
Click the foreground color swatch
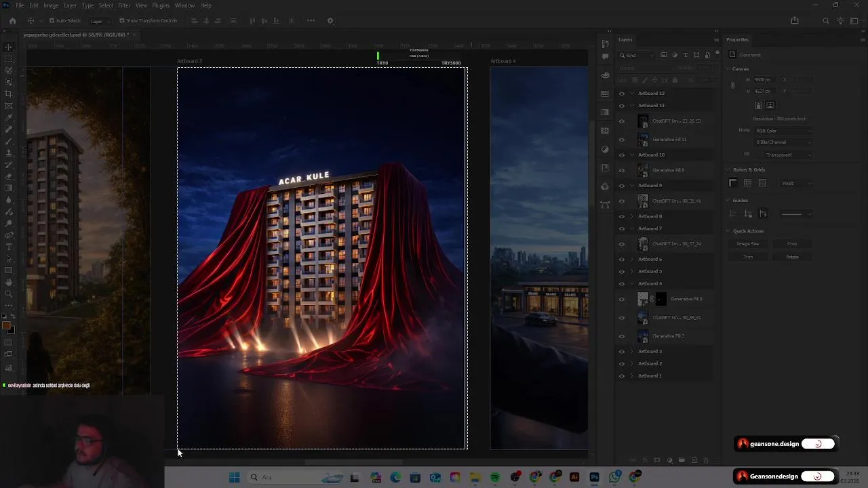(6, 327)
